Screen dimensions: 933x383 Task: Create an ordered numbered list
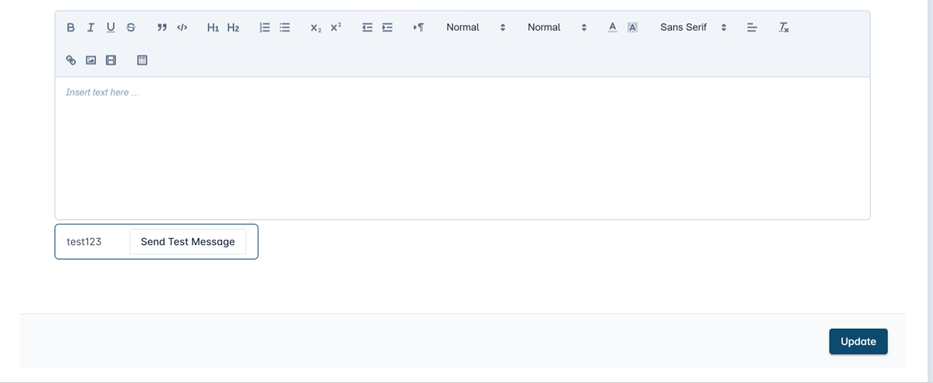[265, 27]
